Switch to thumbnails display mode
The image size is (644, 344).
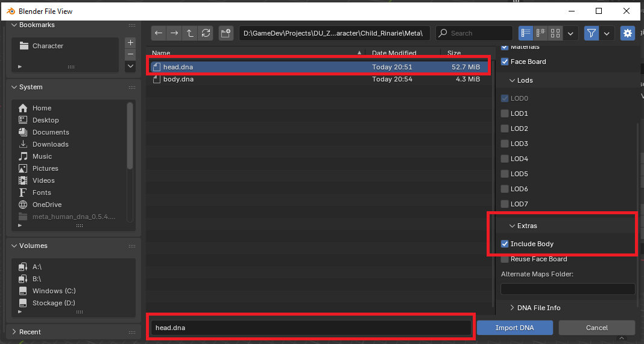555,33
